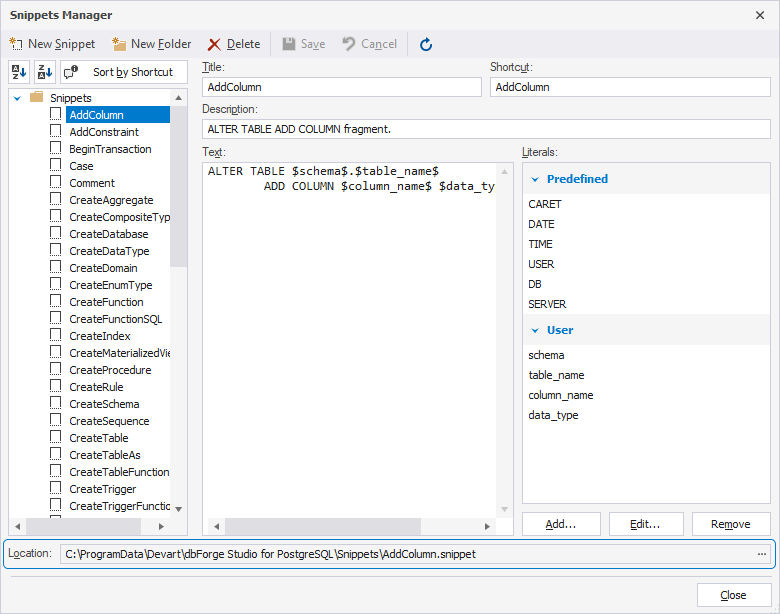Select the Snippets folder

click(x=71, y=98)
